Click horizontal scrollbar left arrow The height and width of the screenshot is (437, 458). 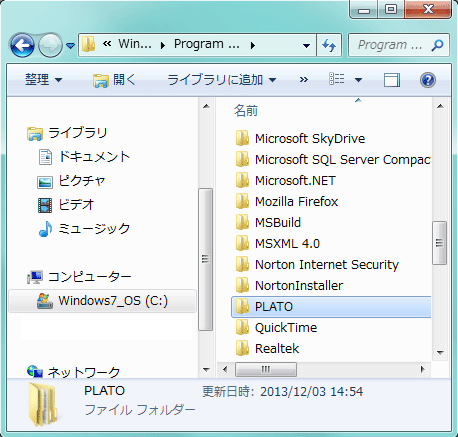point(225,369)
